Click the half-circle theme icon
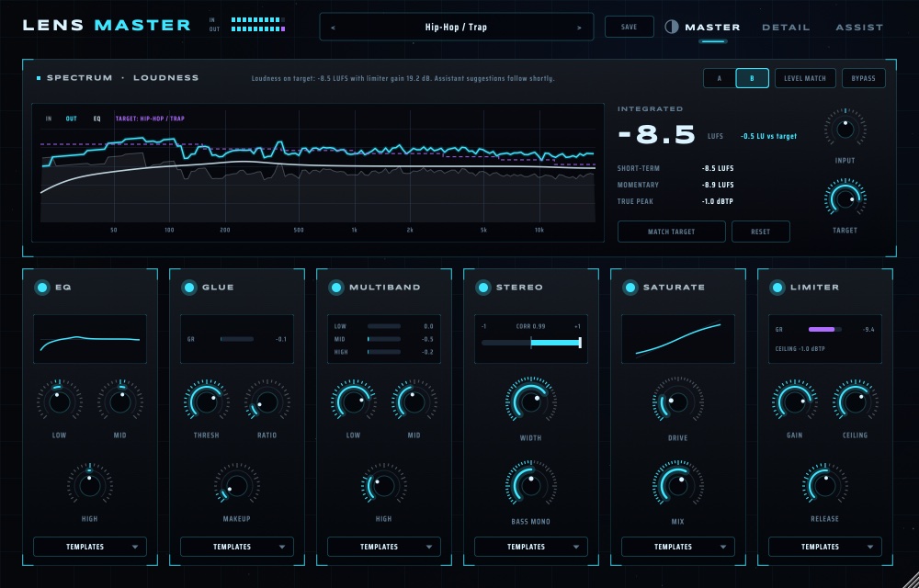The width and height of the screenshot is (919, 588). point(672,27)
